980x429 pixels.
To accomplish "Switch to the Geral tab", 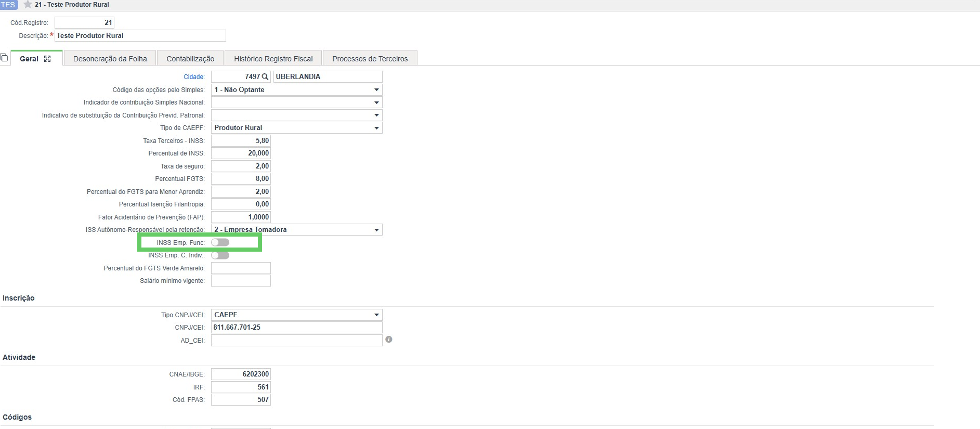I will [36, 58].
